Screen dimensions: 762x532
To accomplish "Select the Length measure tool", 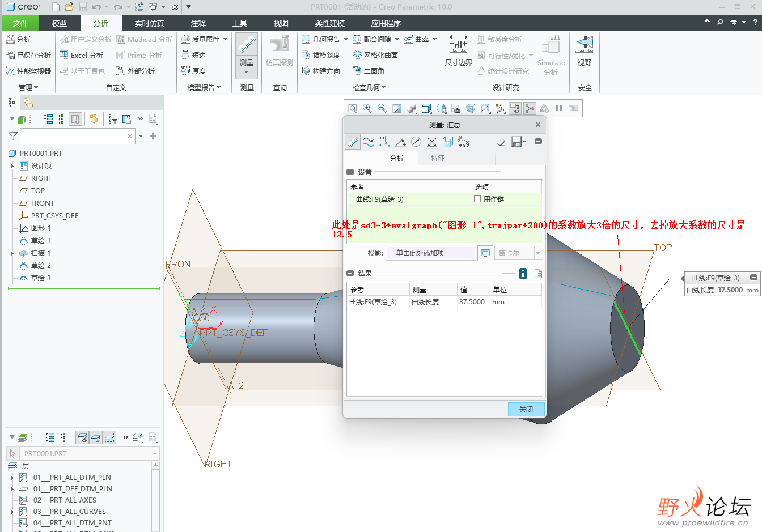I will (369, 142).
